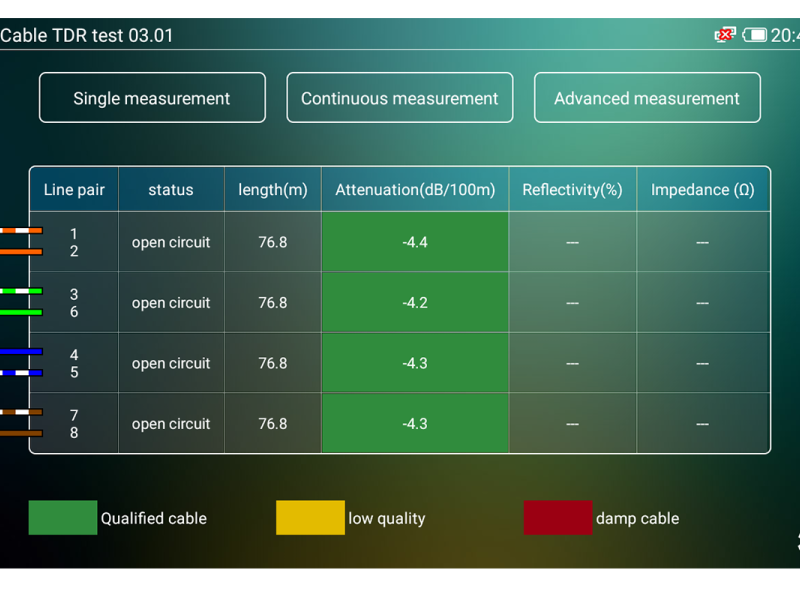Image resolution: width=800 pixels, height=600 pixels.
Task: Click the -4.4 attenuation cell for pair 1-2
Action: coord(415,242)
